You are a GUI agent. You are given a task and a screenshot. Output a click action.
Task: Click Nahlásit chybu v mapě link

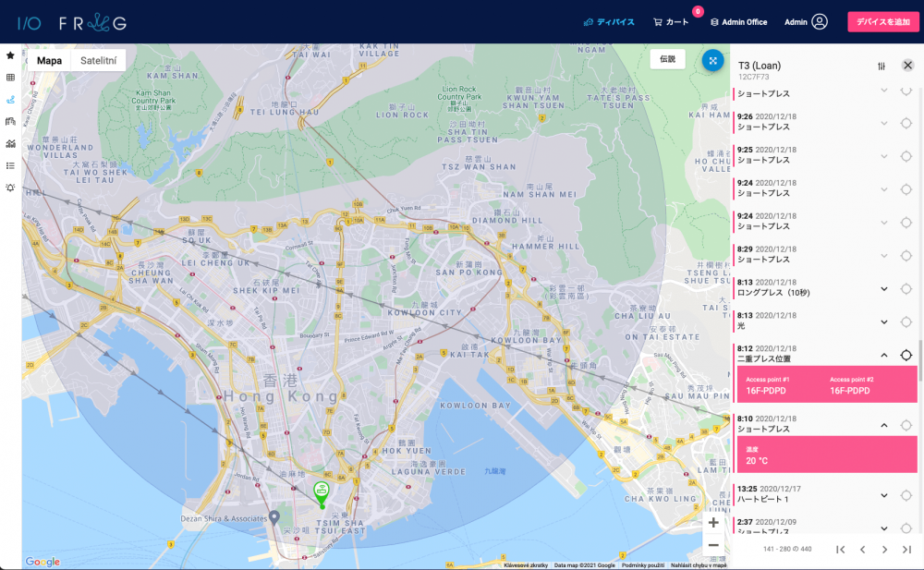(x=699, y=565)
